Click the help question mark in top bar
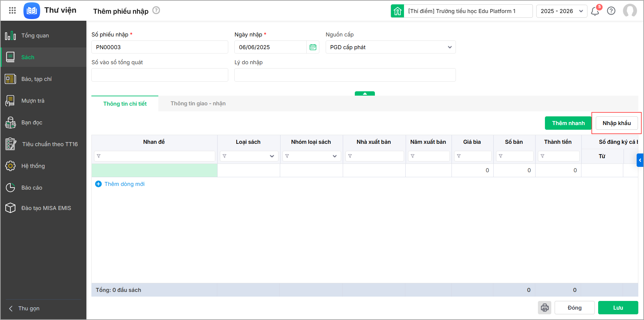644x320 pixels. (611, 11)
